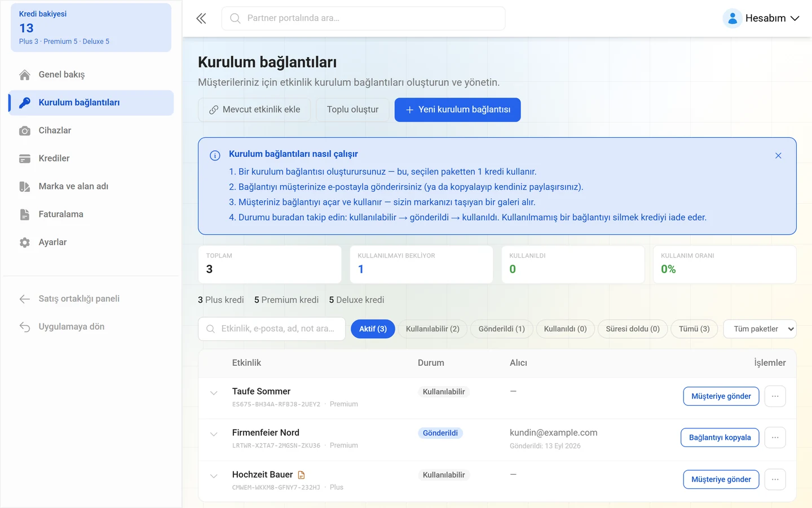Open more actions menu for Taufe Sommer
The height and width of the screenshot is (508, 812).
coord(775,396)
